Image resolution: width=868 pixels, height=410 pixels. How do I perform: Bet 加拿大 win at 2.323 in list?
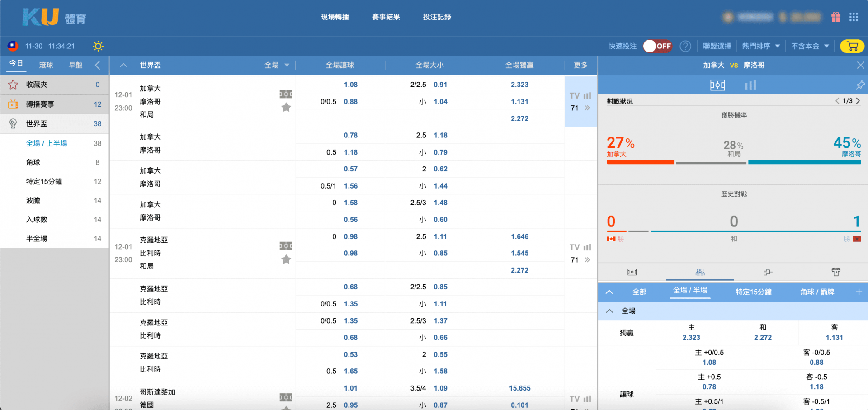[x=520, y=85]
